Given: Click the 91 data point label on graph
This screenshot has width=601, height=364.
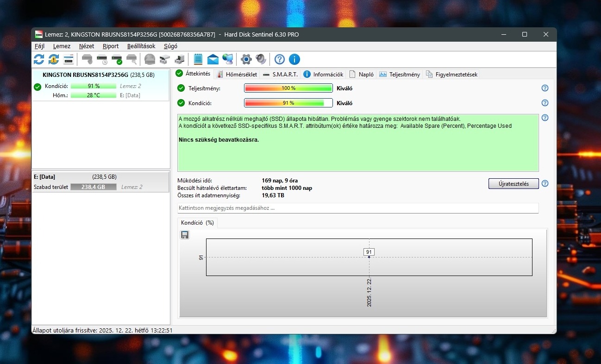Looking at the screenshot, I should [x=369, y=252].
